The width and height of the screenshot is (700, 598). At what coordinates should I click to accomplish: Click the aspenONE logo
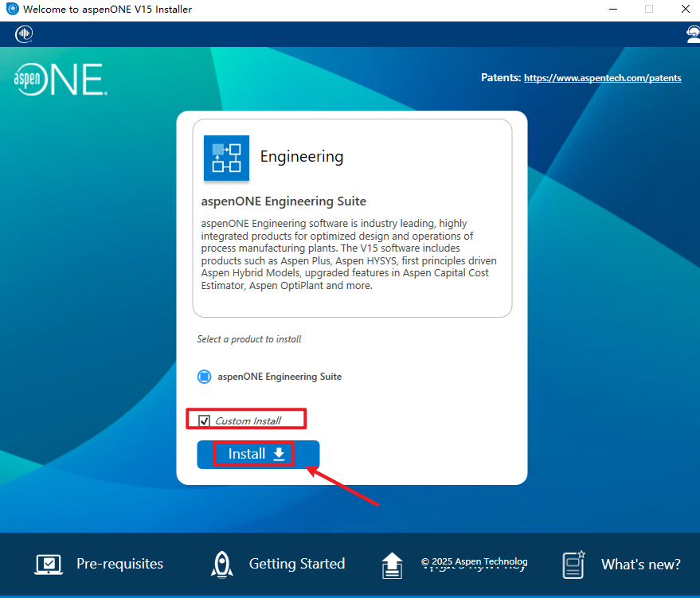(x=61, y=80)
